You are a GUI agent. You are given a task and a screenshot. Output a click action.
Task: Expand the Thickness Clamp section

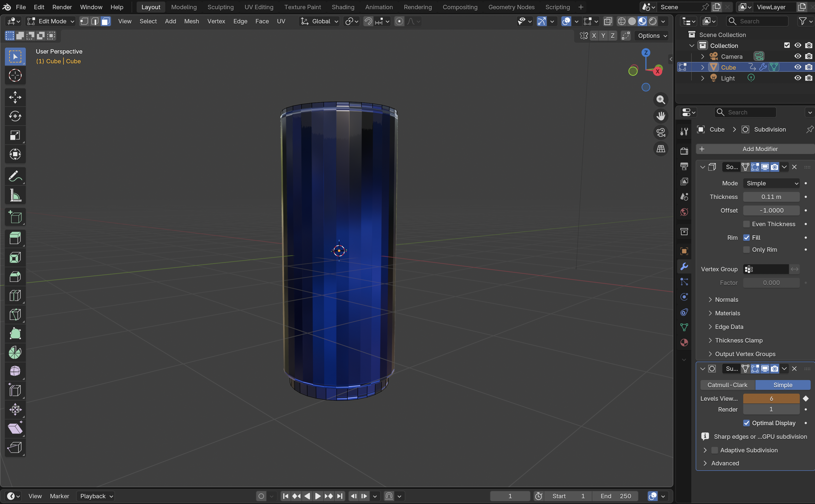[x=738, y=340]
